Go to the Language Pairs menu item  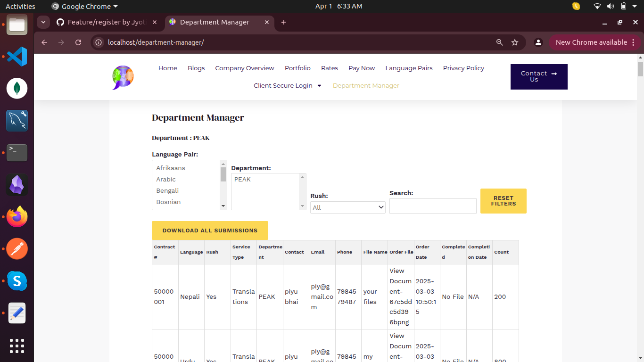click(x=409, y=68)
